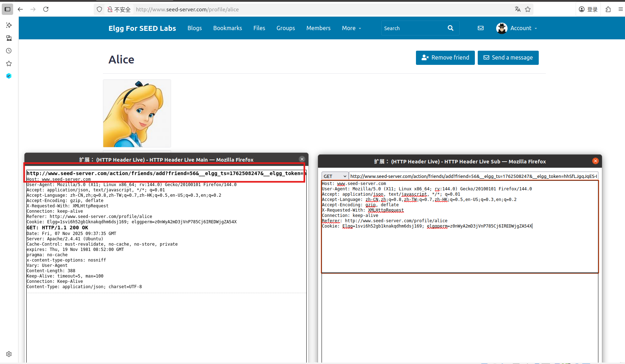Open the Members menu item
Screen dimensions: 625x364
click(318, 28)
